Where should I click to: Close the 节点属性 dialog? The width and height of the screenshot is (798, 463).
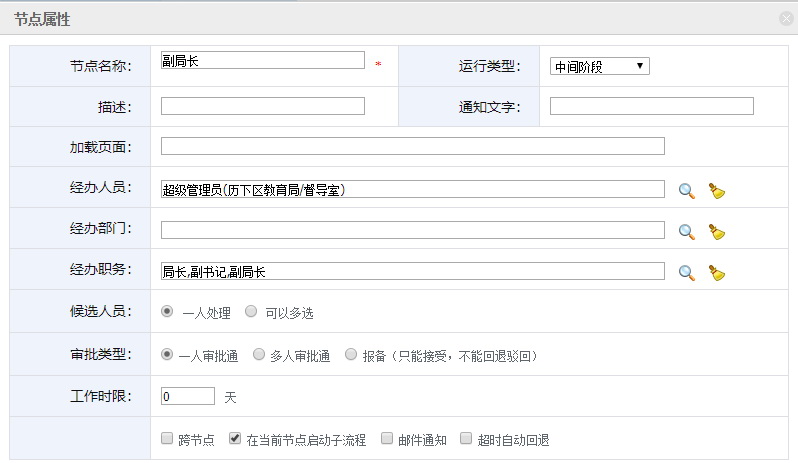click(x=786, y=19)
